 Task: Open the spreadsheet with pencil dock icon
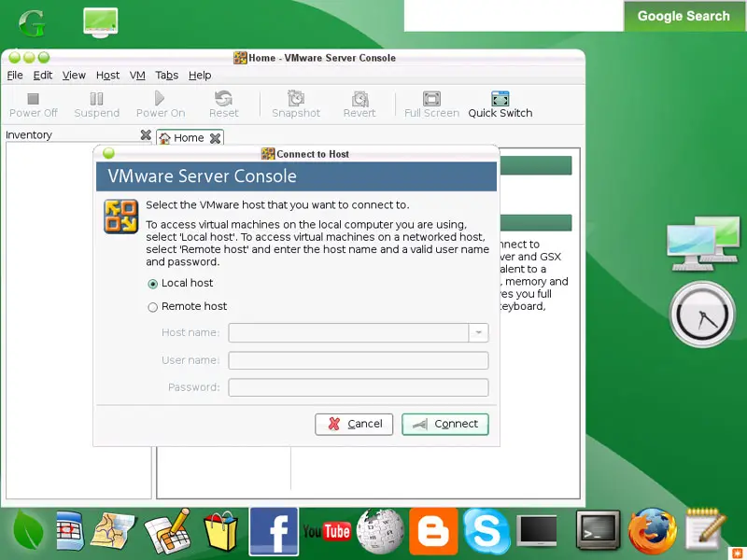pos(167,531)
